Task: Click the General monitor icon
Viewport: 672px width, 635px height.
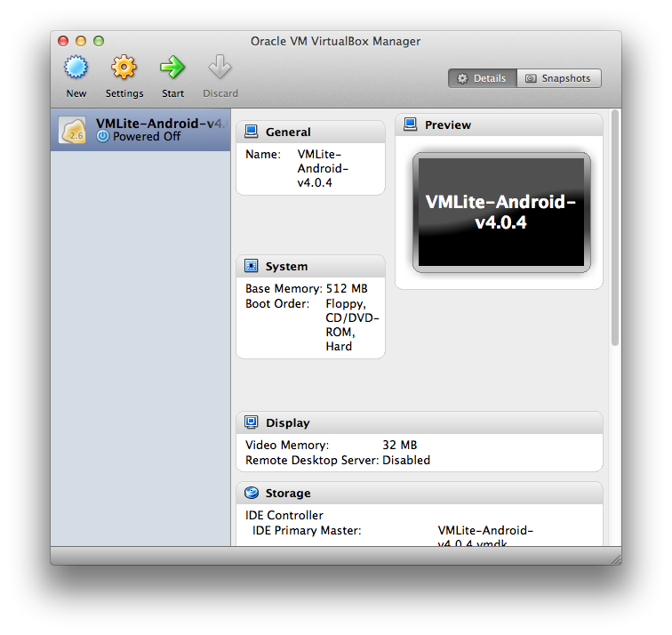Action: pyautogui.click(x=252, y=132)
